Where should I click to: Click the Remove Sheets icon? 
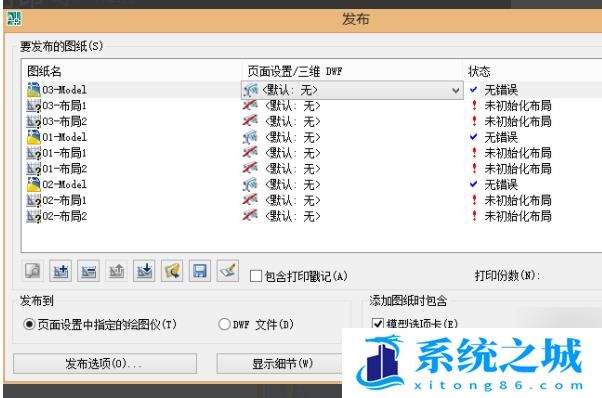click(88, 271)
